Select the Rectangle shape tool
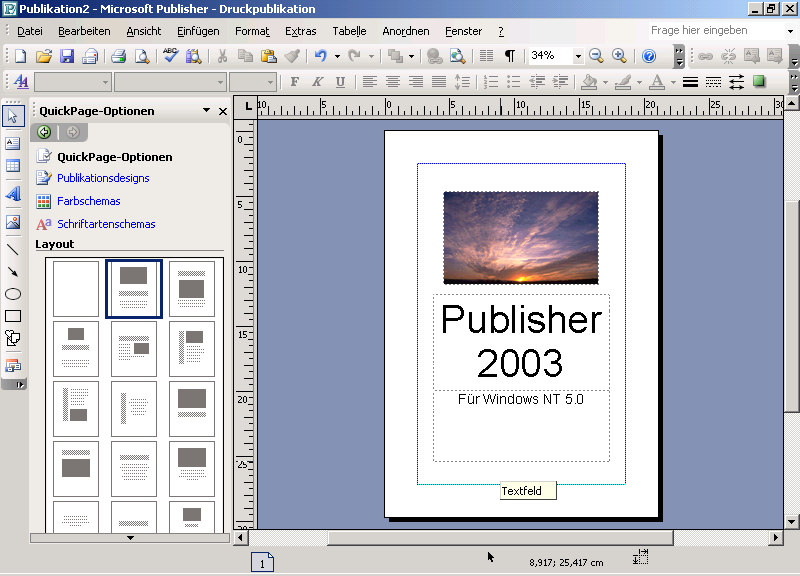The height and width of the screenshot is (576, 800). (13, 317)
